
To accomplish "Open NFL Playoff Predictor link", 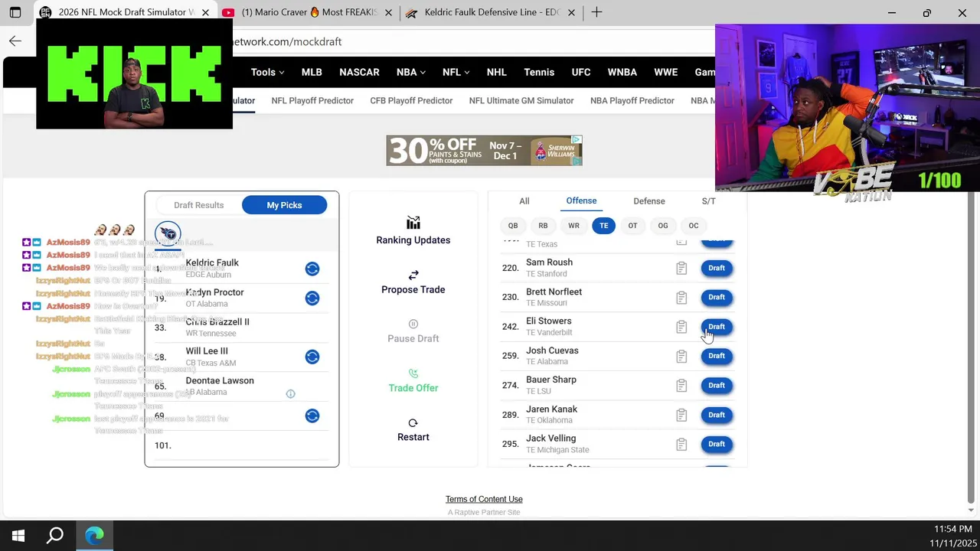I will [x=312, y=100].
